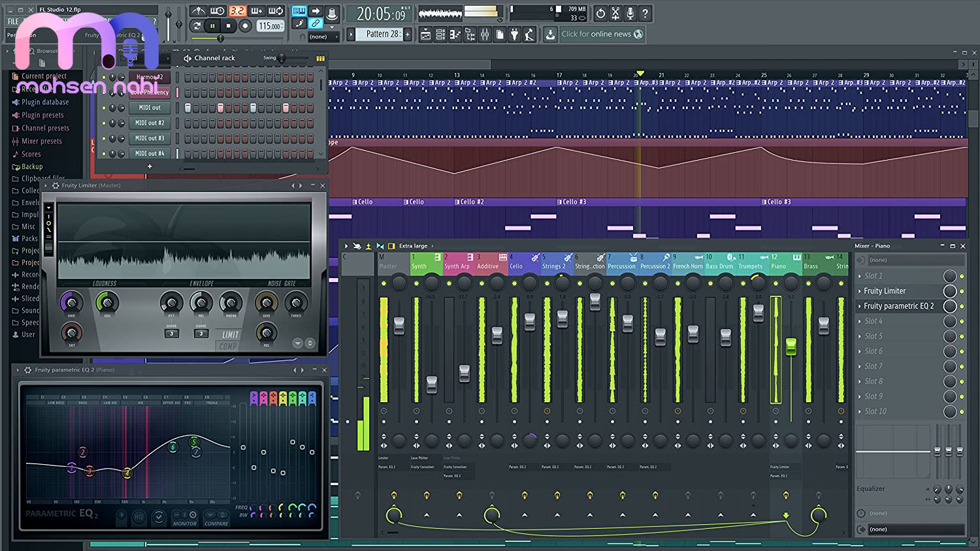Click the stop button in transport
The width and height of the screenshot is (980, 551).
[x=228, y=26]
